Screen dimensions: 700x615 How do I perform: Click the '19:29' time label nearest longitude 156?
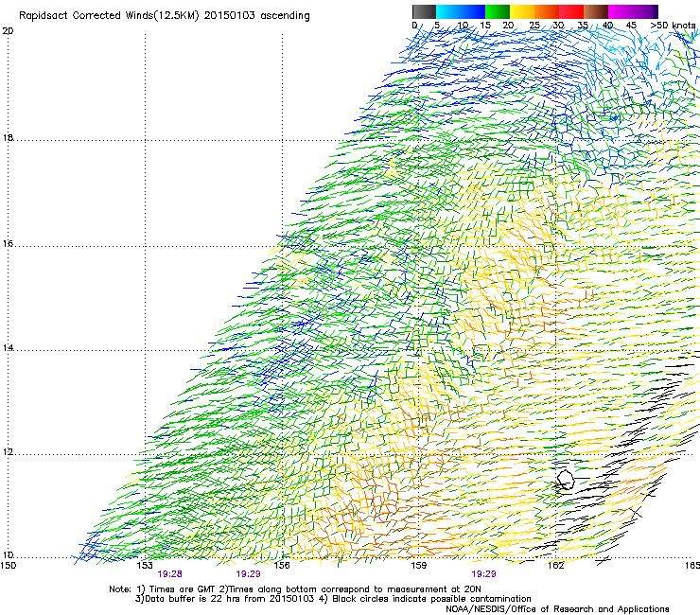point(248,574)
